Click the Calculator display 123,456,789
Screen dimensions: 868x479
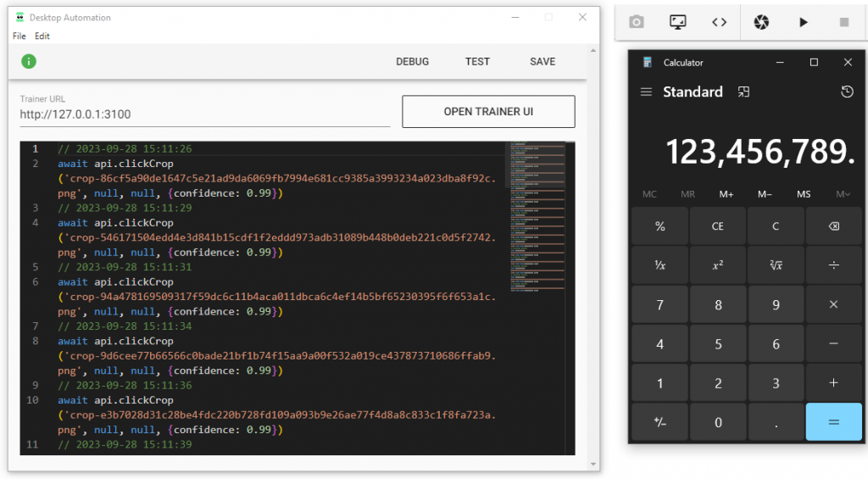(x=760, y=152)
